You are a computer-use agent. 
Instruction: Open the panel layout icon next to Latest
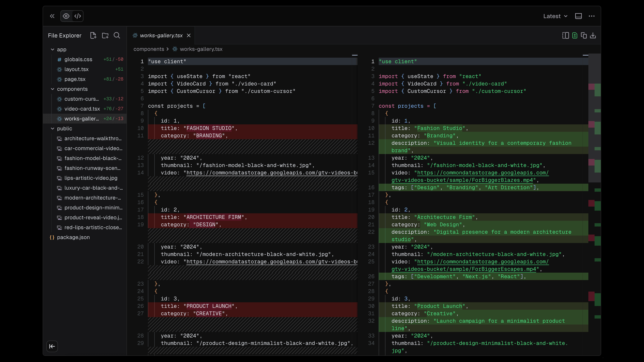coord(578,16)
